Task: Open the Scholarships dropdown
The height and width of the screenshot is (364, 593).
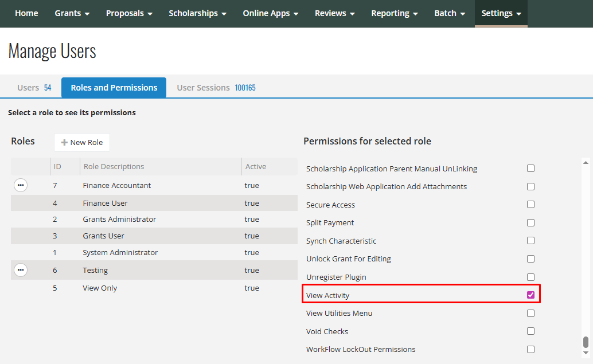Action: tap(197, 13)
